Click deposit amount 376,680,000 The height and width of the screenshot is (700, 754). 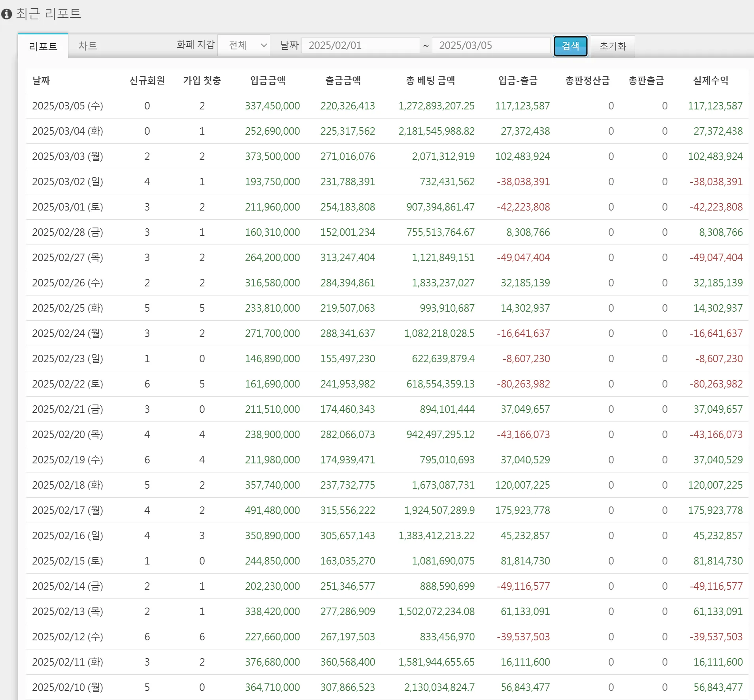pos(272,662)
